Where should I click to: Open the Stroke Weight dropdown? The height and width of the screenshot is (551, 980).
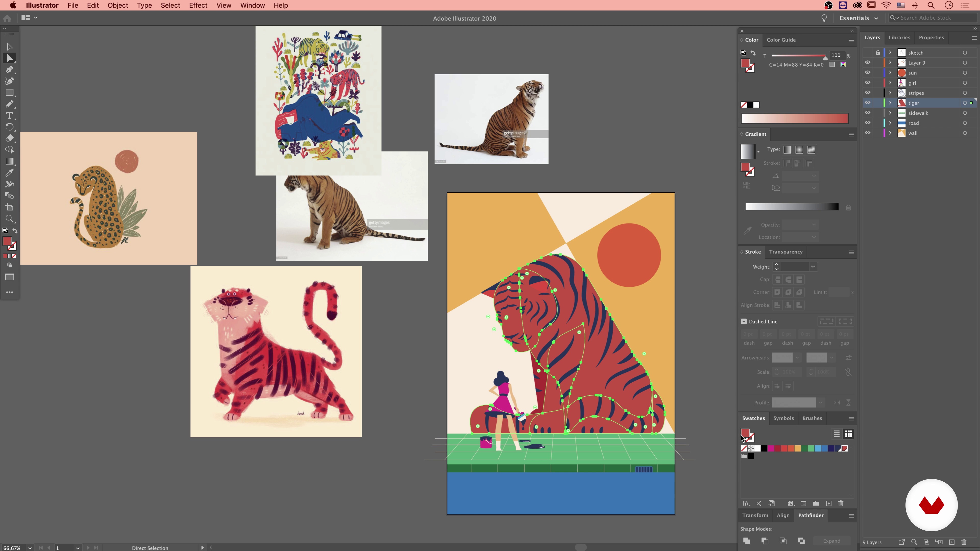[813, 267]
